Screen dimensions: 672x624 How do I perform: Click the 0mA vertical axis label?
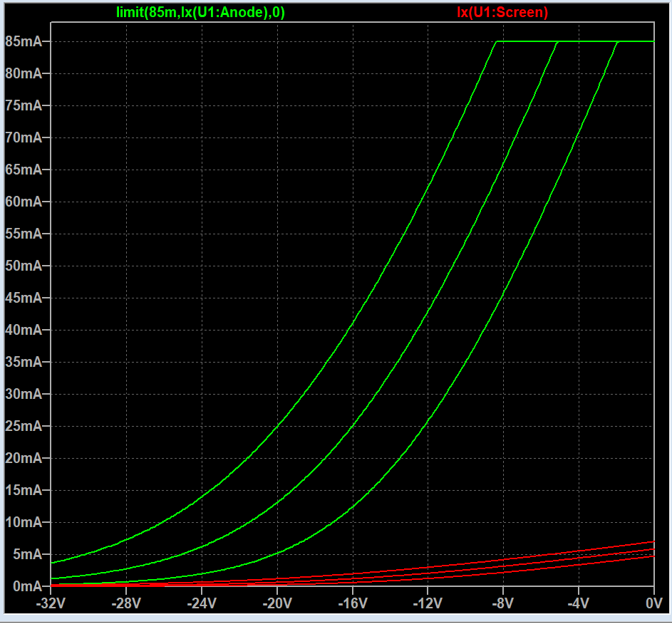(27, 586)
